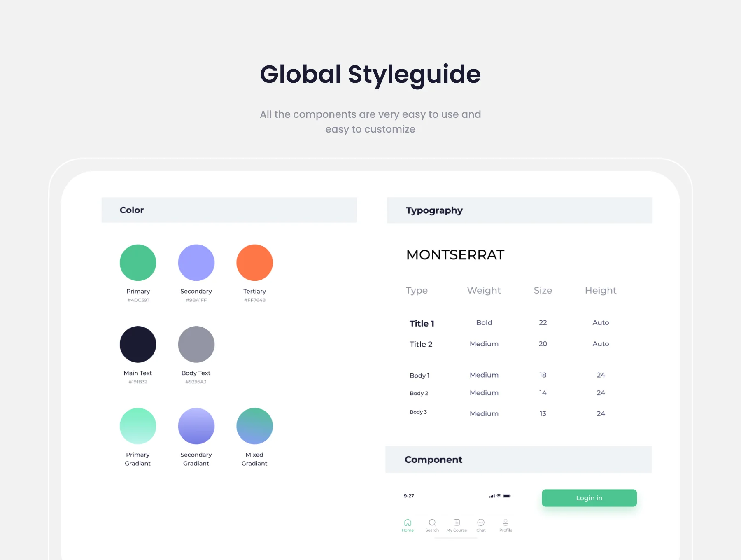Click the cellular signal bars icon
741x560 pixels.
(x=492, y=496)
